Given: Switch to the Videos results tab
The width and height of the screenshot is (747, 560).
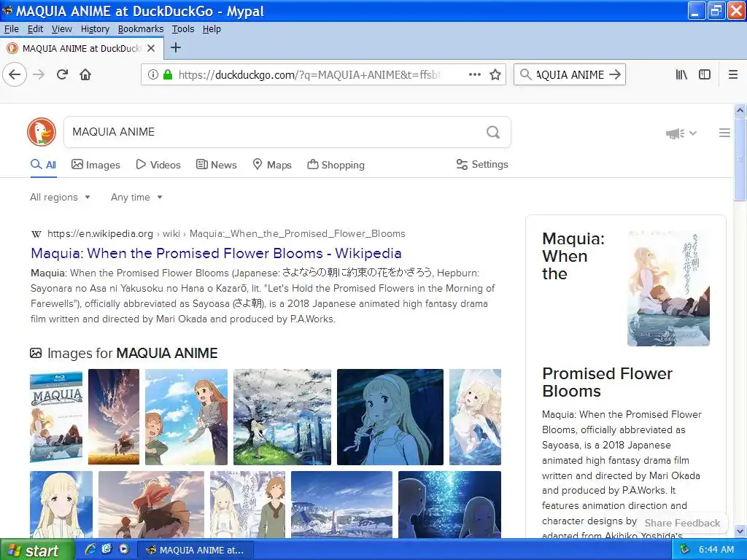Looking at the screenshot, I should (158, 165).
